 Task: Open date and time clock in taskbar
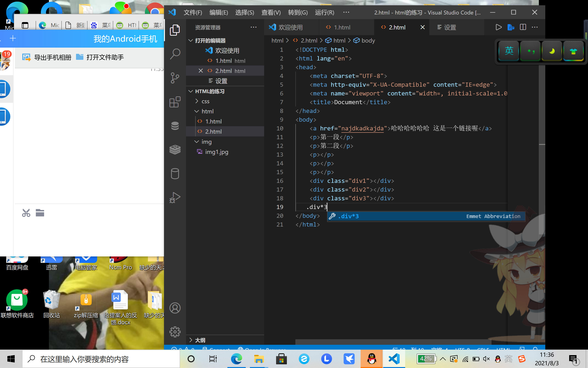click(x=547, y=359)
